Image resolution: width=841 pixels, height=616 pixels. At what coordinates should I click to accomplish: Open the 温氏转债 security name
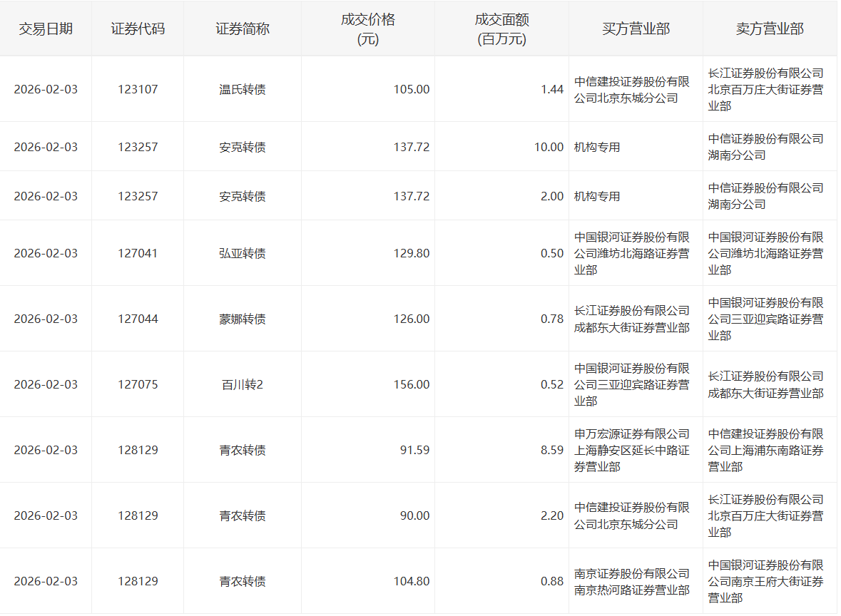243,90
